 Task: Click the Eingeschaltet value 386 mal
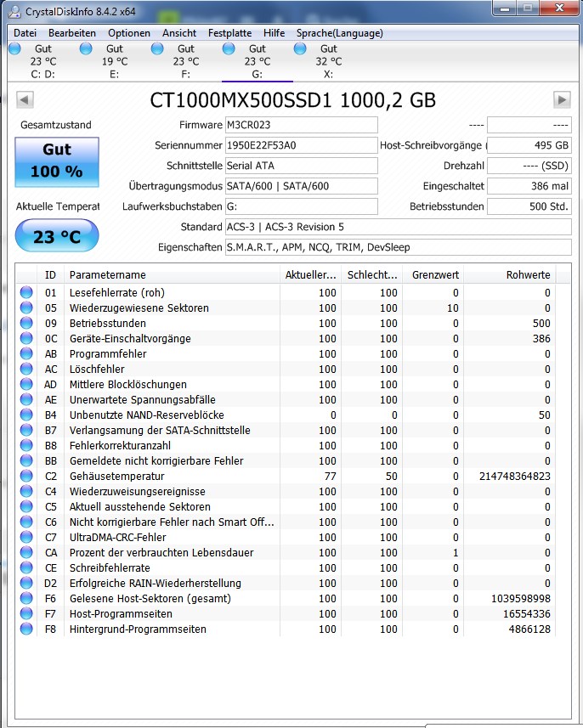529,186
